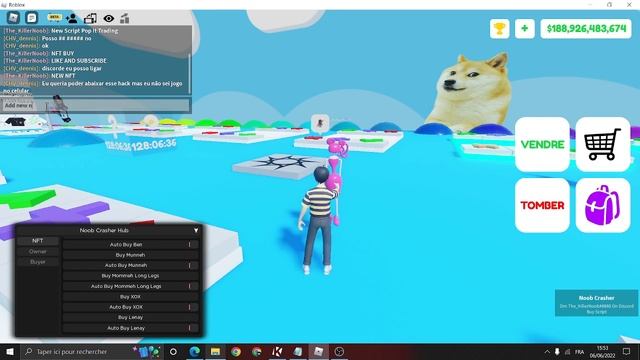This screenshot has width=640, height=360.
Task: Click the Buy Lenay button
Action: pos(130,317)
